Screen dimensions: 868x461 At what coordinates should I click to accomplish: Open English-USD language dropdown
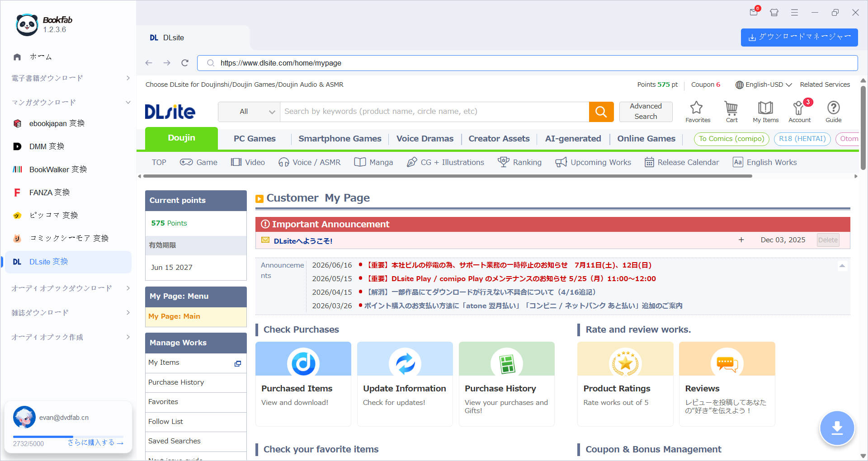(x=764, y=85)
